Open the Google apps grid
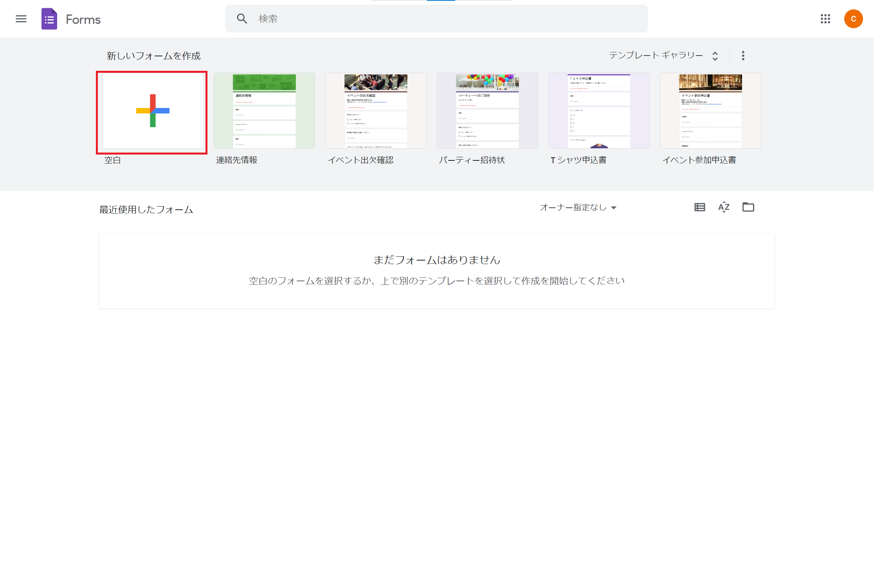 click(x=825, y=19)
